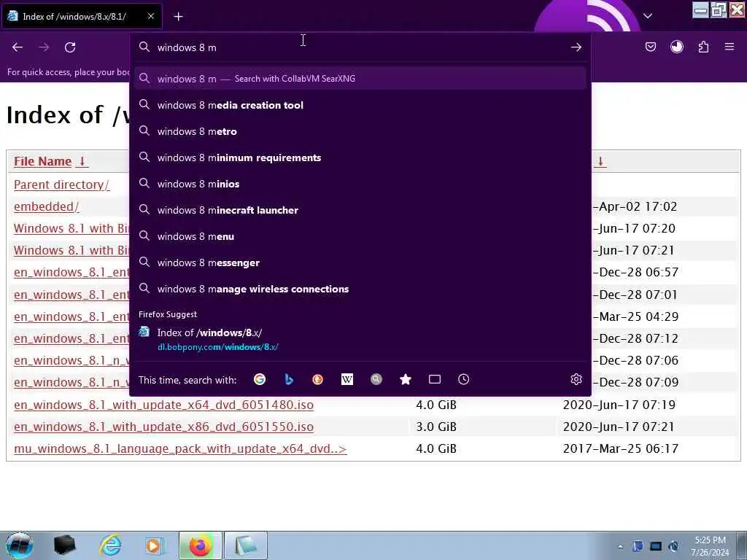Launch Internet Explorer from taskbar
The height and width of the screenshot is (560, 747).
click(110, 545)
